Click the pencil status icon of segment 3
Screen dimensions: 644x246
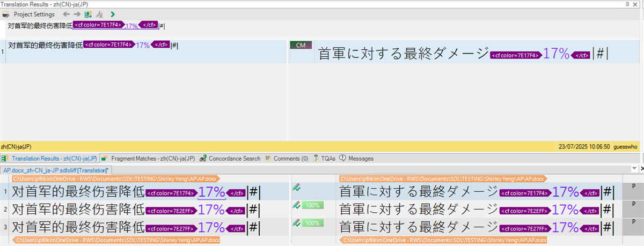coord(296,222)
